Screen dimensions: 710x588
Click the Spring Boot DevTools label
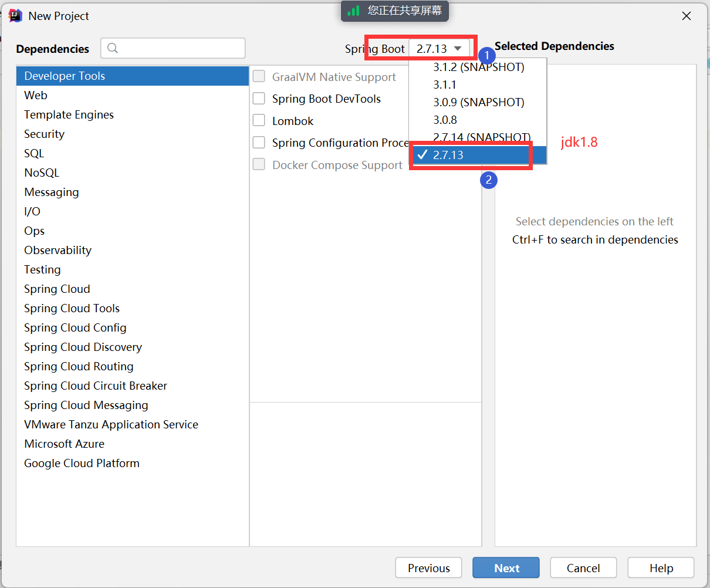(x=326, y=99)
